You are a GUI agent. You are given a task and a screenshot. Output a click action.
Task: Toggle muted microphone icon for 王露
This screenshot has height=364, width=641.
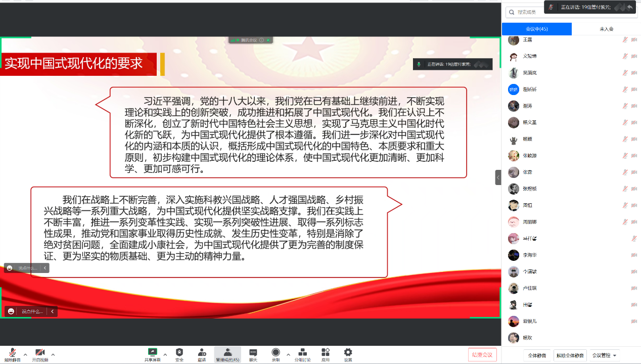click(625, 39)
